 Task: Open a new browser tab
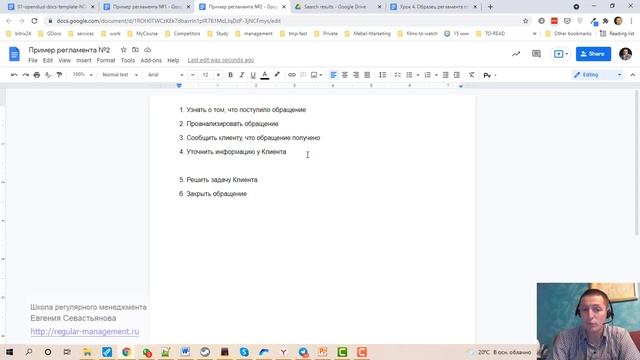[x=490, y=7]
